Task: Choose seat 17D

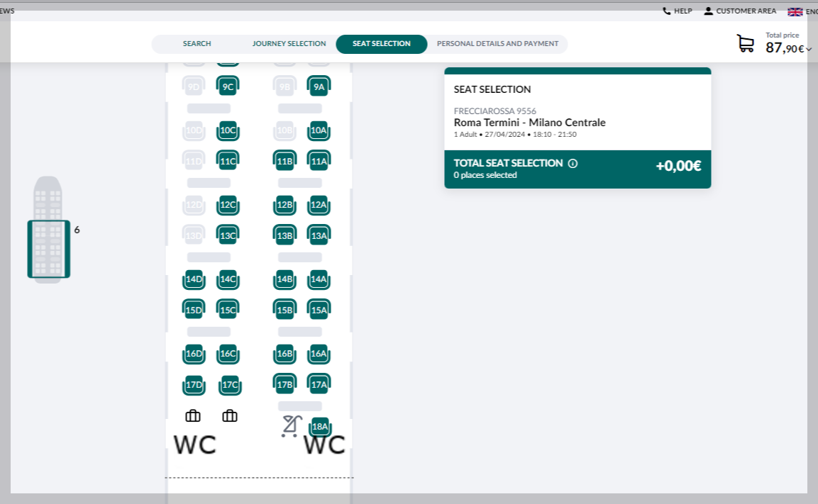Action: click(194, 385)
